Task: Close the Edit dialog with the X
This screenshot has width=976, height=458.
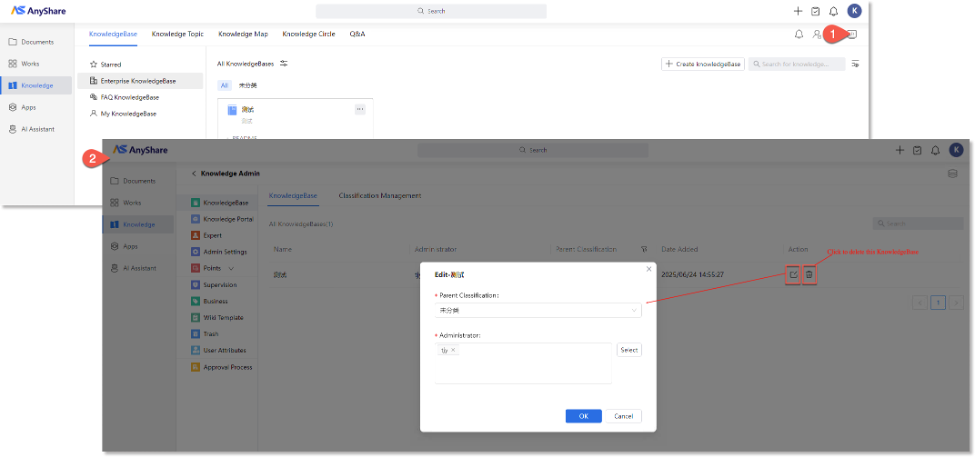Action: click(648, 269)
